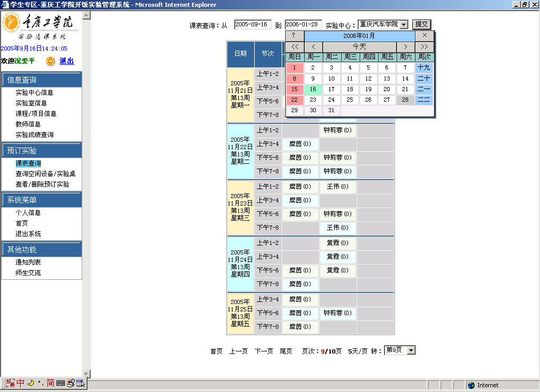This screenshot has height=392, width=540.
Task: Click the 2006年01月 calendar month header
Action: (x=359, y=36)
